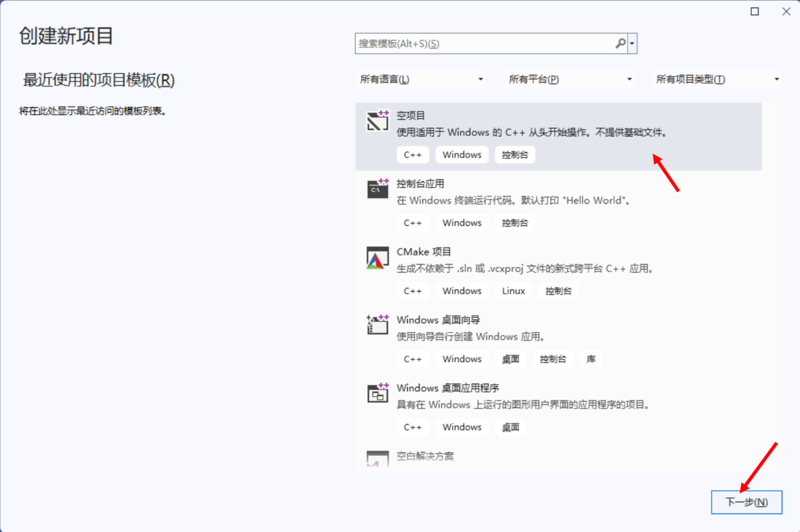
Task: Click the search magnifier icon
Action: pos(620,43)
